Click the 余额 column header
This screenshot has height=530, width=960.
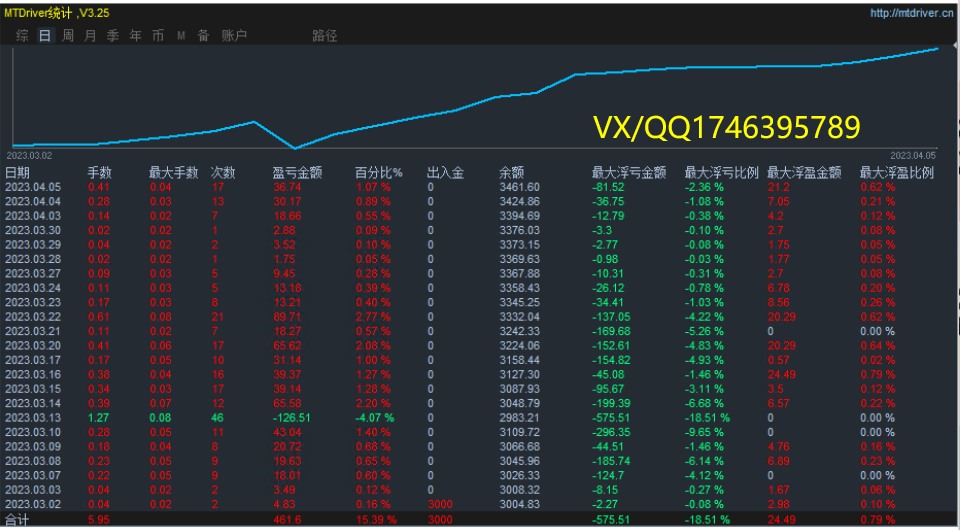click(x=512, y=173)
